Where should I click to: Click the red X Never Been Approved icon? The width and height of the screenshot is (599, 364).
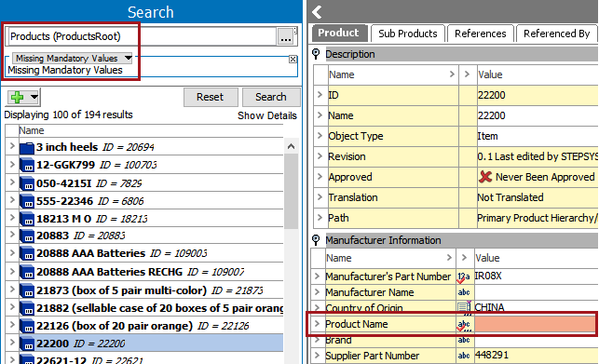[x=485, y=177]
